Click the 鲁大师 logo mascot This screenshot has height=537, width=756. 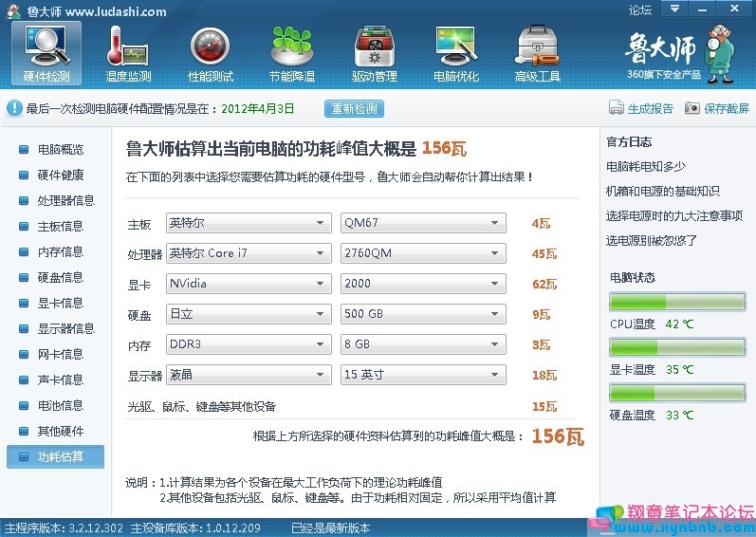click(x=720, y=54)
